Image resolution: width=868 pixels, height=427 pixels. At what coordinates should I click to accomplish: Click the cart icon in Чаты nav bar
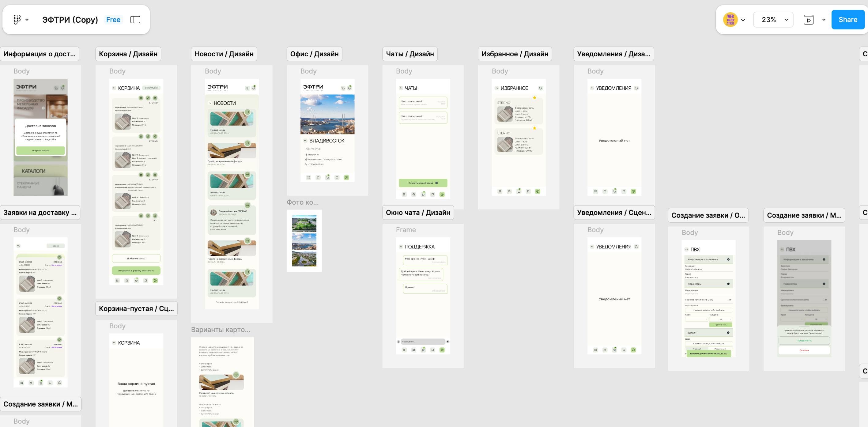pos(423,195)
